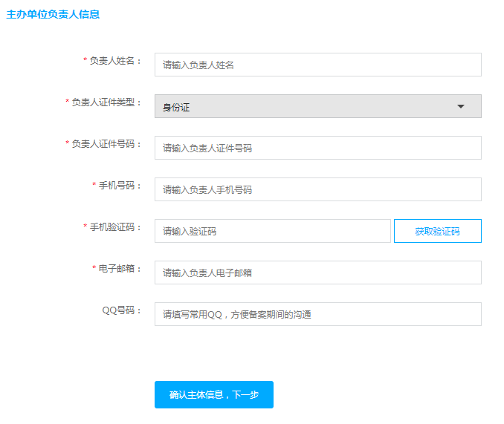The image size is (504, 424).
Task: Click the 主办单位负责人信息 heading
Action: pos(53,14)
